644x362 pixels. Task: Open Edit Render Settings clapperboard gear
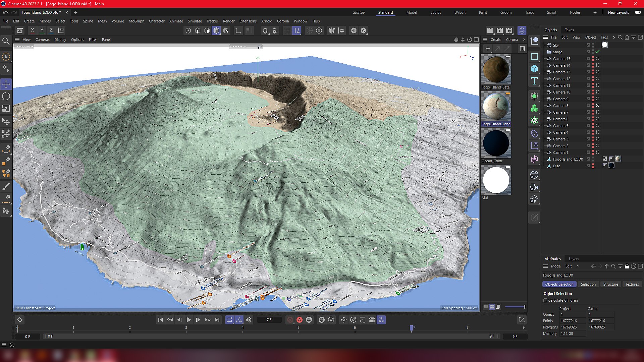point(509,31)
